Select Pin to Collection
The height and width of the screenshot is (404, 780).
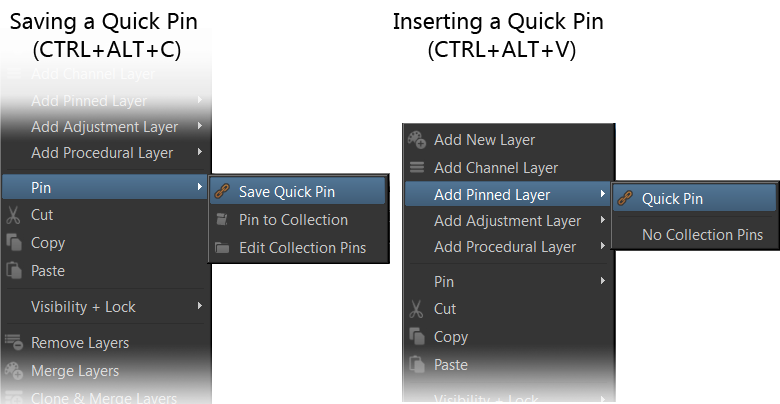click(293, 220)
